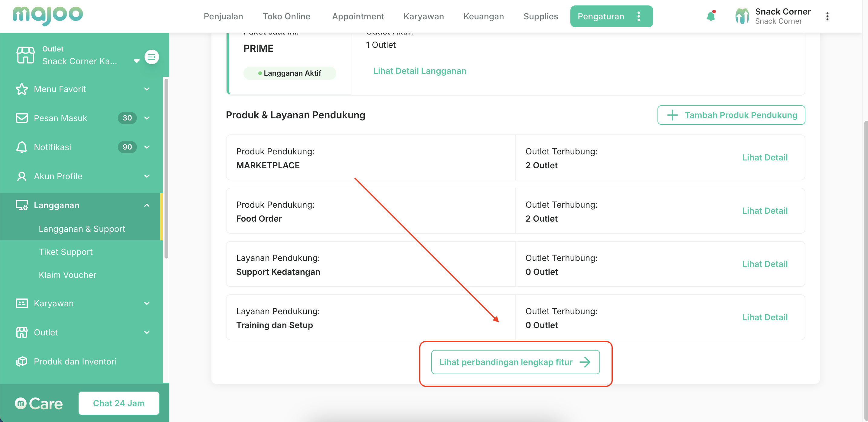Click Lihat Detail Langganan link
The width and height of the screenshot is (868, 422).
point(420,71)
